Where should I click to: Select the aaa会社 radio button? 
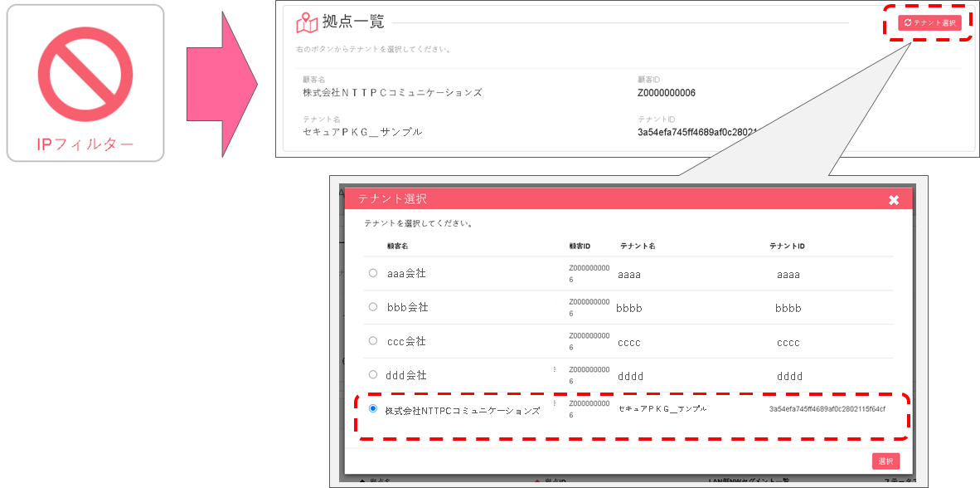373,273
